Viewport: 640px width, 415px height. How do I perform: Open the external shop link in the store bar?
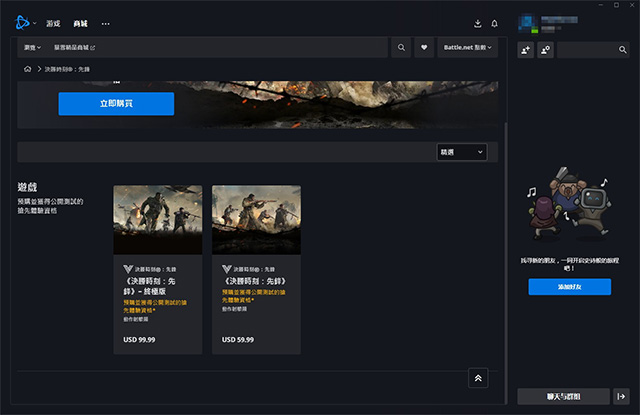(74, 47)
